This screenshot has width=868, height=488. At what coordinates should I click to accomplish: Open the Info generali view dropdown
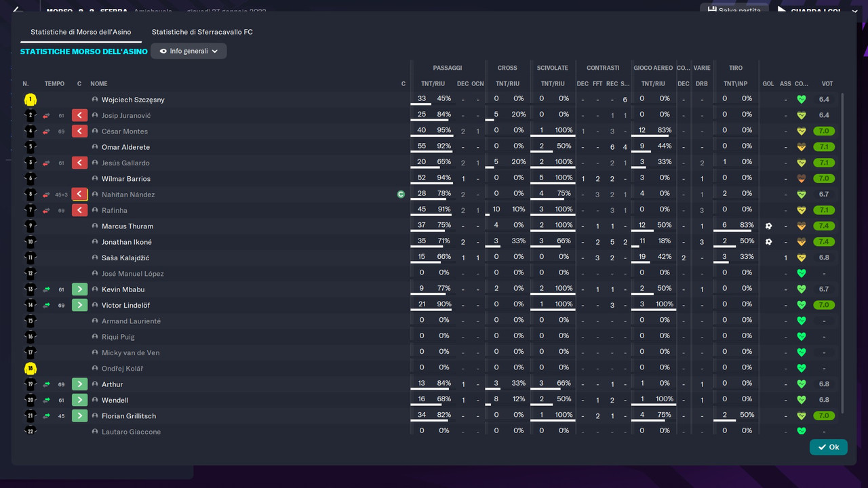tap(189, 51)
